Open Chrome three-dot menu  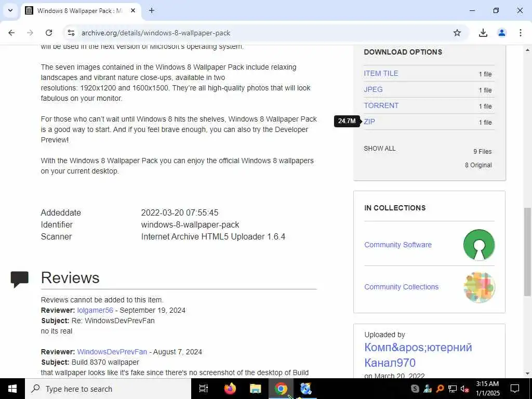coord(520,33)
